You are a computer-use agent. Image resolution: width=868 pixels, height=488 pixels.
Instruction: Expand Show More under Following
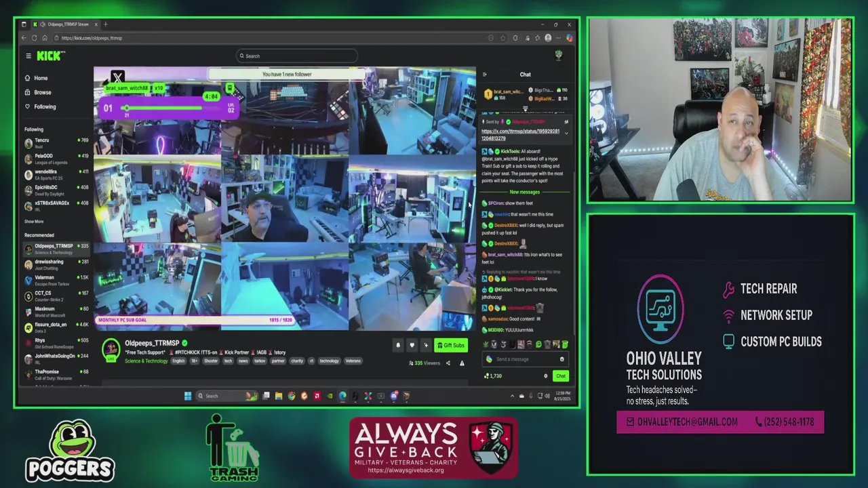[34, 222]
